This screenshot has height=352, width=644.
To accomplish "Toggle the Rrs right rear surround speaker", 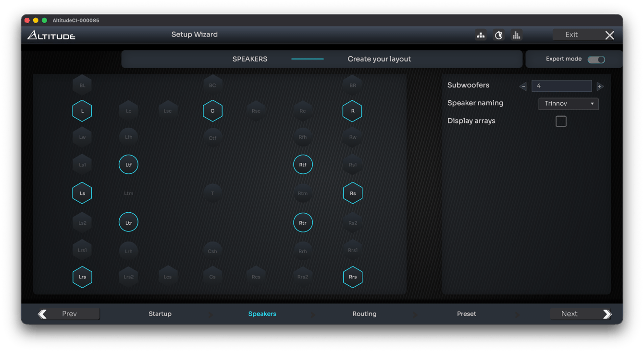I will [x=353, y=277].
